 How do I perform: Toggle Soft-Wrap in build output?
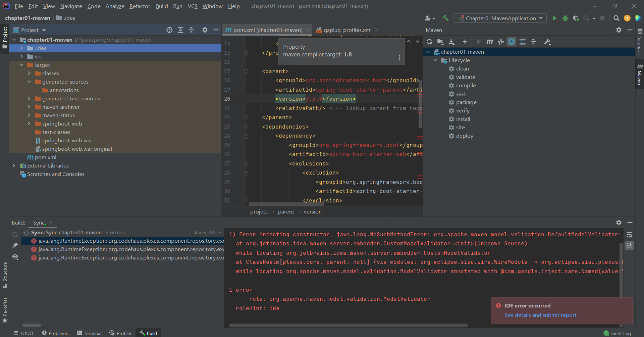pyautogui.click(x=629, y=235)
